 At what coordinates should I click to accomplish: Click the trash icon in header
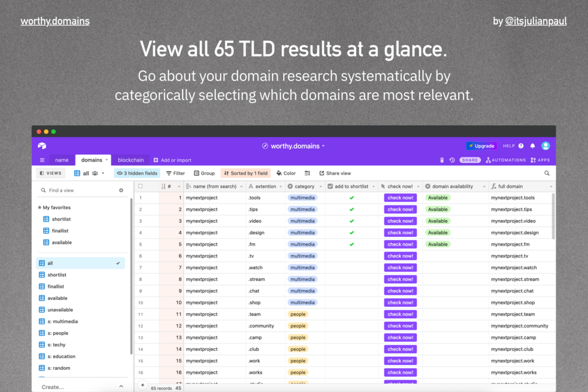[442, 160]
